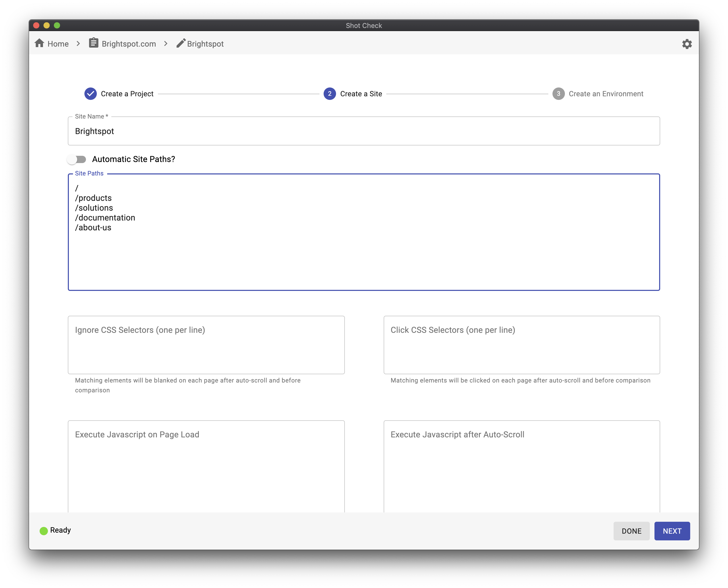
Task: Click the step 3 circle icon
Action: point(558,94)
